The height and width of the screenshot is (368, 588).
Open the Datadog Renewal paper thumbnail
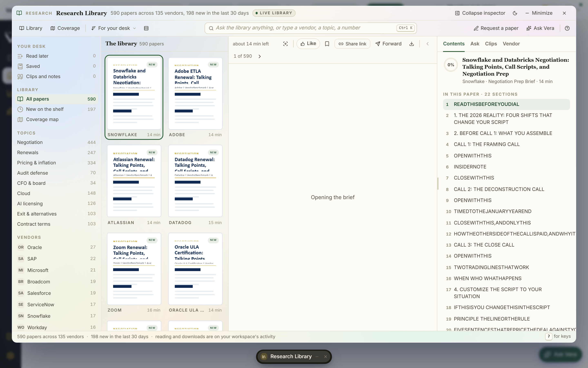click(195, 181)
